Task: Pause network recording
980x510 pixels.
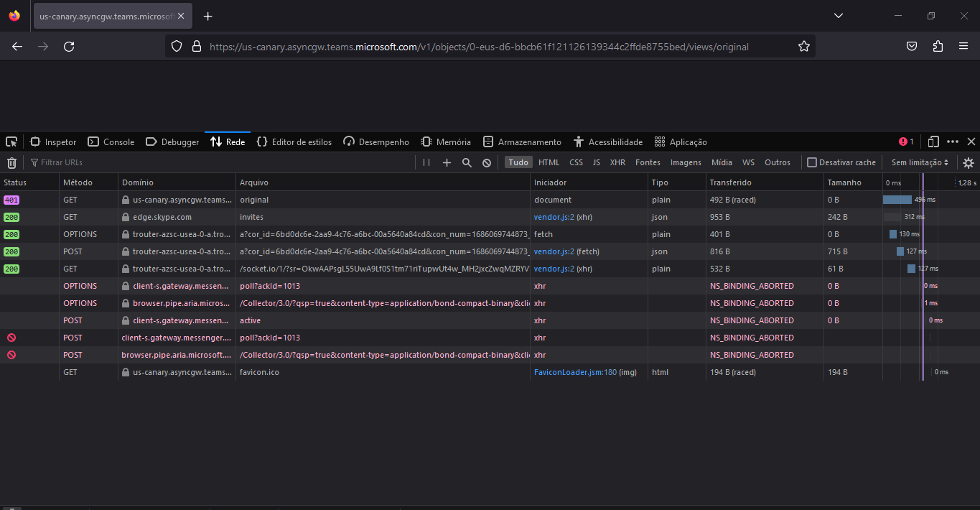Action: (426, 163)
